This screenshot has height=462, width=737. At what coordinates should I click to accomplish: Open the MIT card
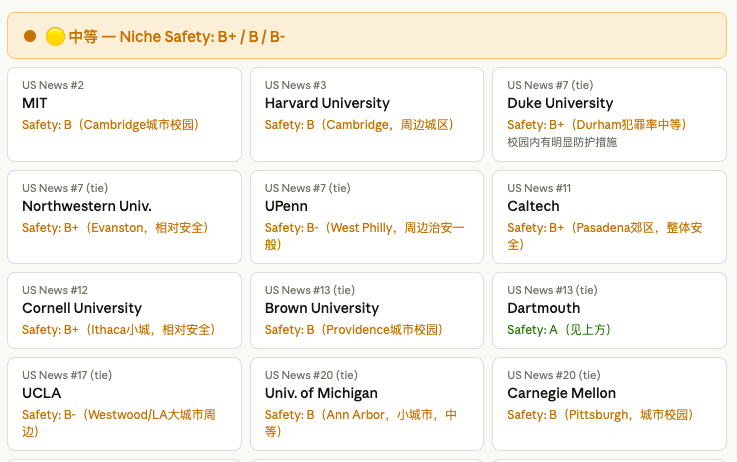pos(125,114)
